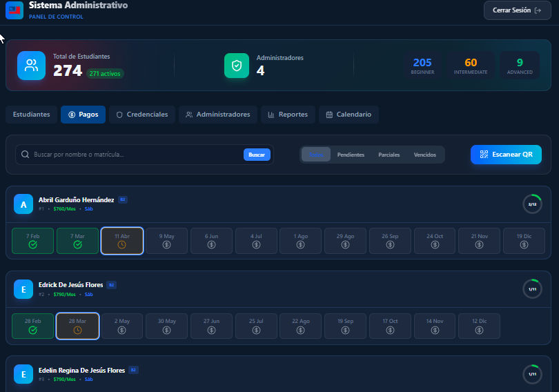Click the Sistema Administrativo logo icon
The width and height of the screenshot is (559, 392).
14,10
